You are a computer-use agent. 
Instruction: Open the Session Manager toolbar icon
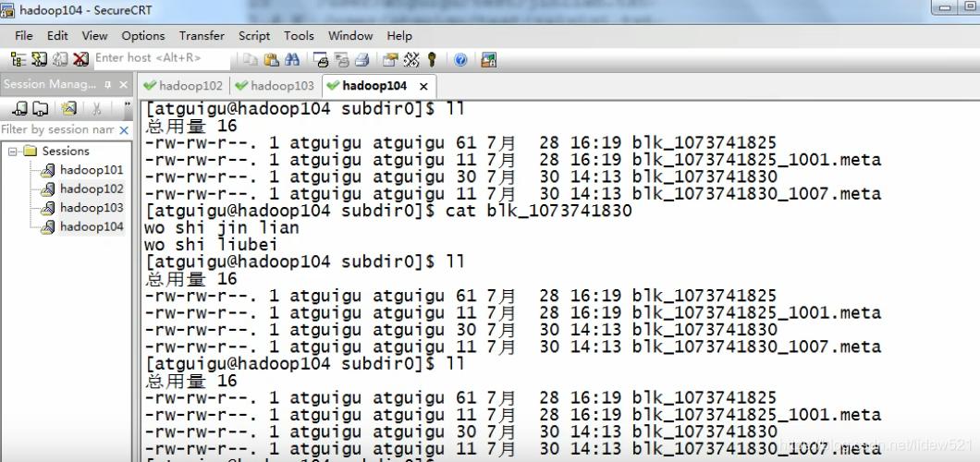(x=18, y=59)
